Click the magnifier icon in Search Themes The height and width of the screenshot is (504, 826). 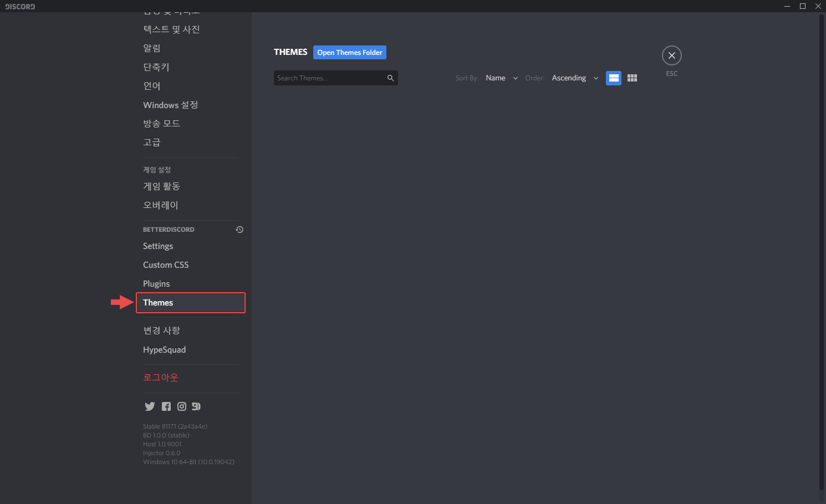(390, 78)
